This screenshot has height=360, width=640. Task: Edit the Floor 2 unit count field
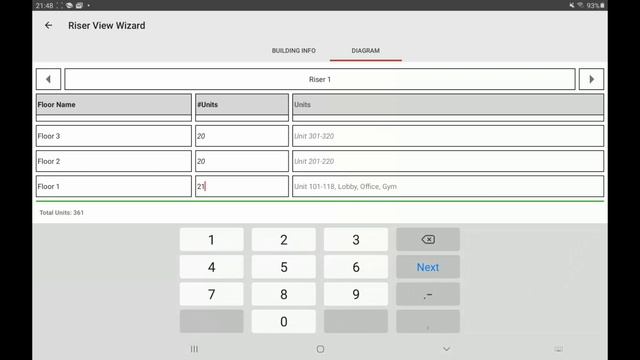pos(242,161)
